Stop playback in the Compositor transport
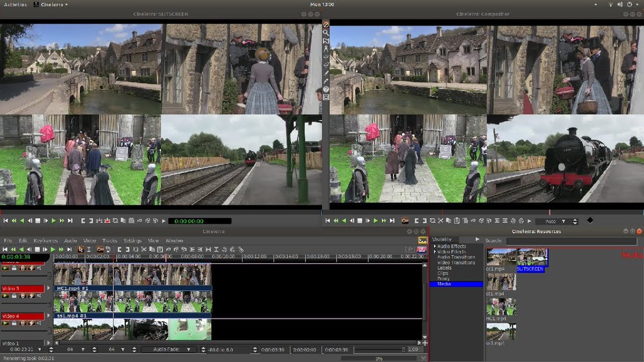 click(x=360, y=221)
